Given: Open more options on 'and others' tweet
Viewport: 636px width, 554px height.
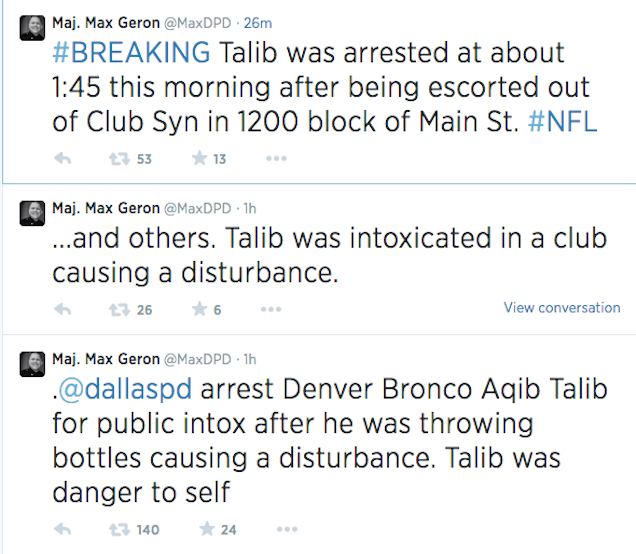Looking at the screenshot, I should pyautogui.click(x=271, y=309).
